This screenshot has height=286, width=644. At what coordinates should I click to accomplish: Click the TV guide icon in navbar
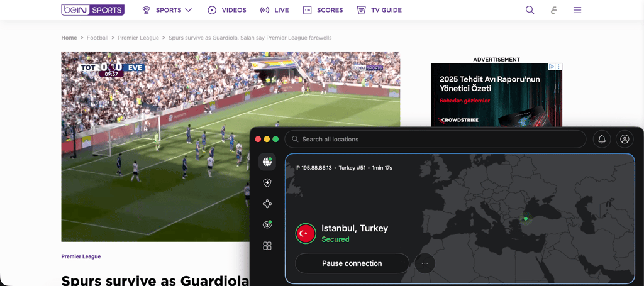[362, 10]
